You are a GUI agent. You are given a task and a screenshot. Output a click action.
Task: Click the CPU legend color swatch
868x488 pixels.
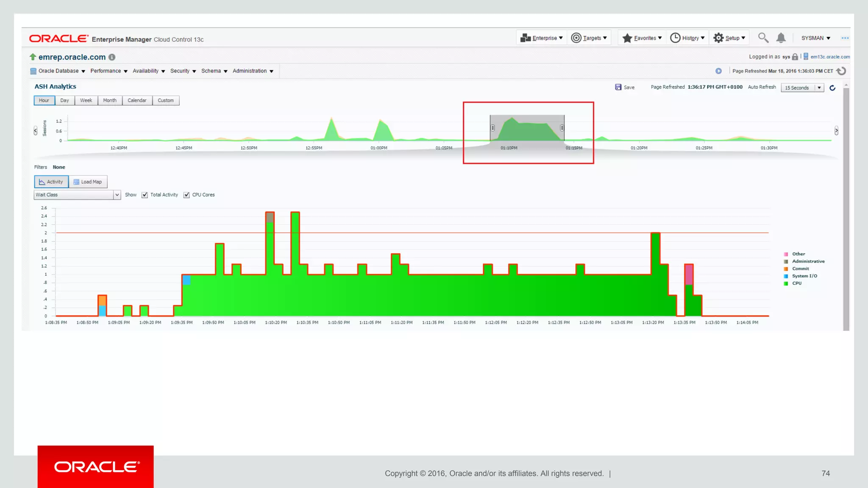click(786, 283)
